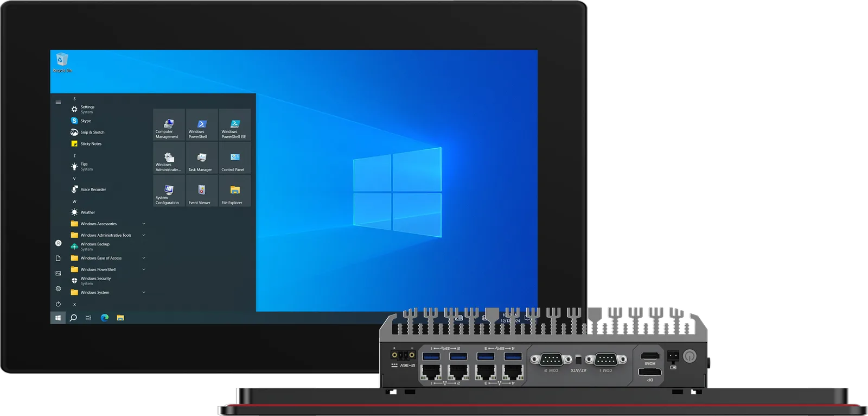Open the Task Manager tile
The image size is (868, 416).
point(202,158)
